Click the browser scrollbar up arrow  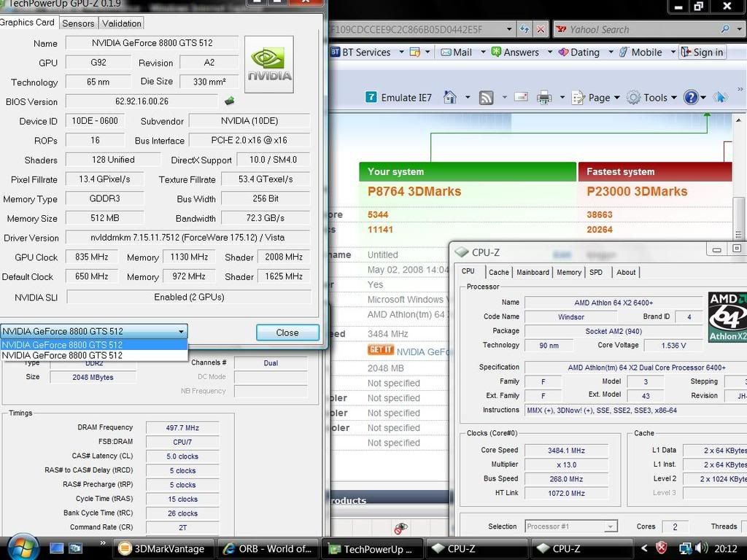coord(739,120)
